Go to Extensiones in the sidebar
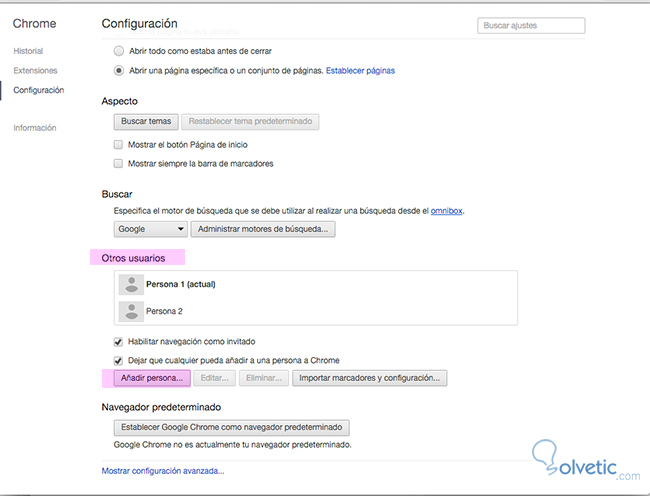 click(x=35, y=71)
